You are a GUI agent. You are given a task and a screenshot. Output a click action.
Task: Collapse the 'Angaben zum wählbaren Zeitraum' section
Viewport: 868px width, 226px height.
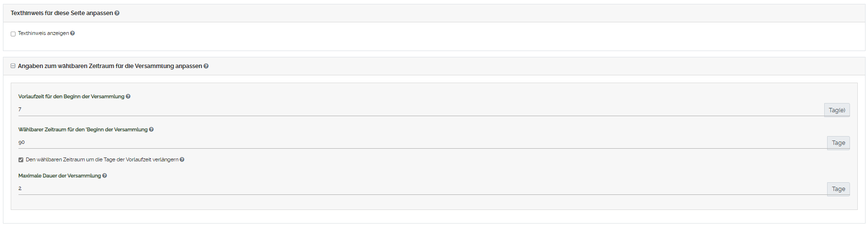[x=13, y=66]
